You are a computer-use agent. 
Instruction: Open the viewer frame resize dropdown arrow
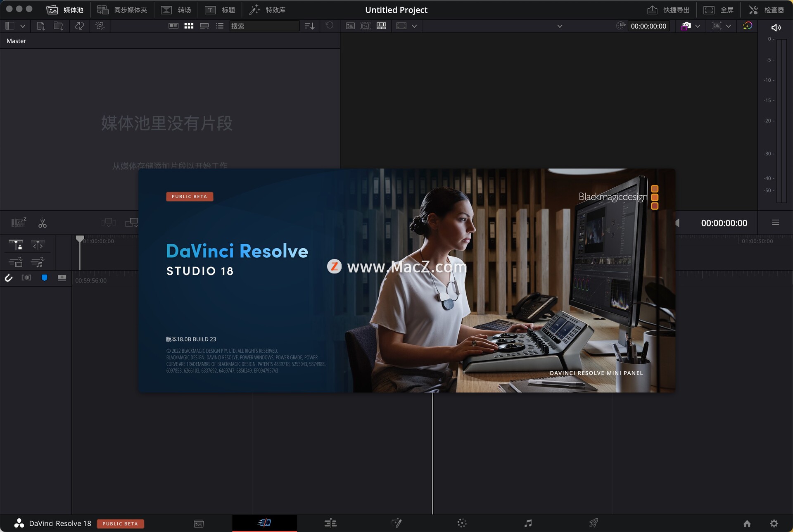coord(414,26)
